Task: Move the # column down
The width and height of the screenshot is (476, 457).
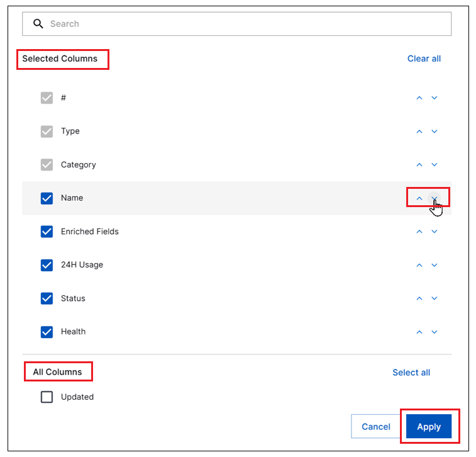Action: pyautogui.click(x=434, y=98)
